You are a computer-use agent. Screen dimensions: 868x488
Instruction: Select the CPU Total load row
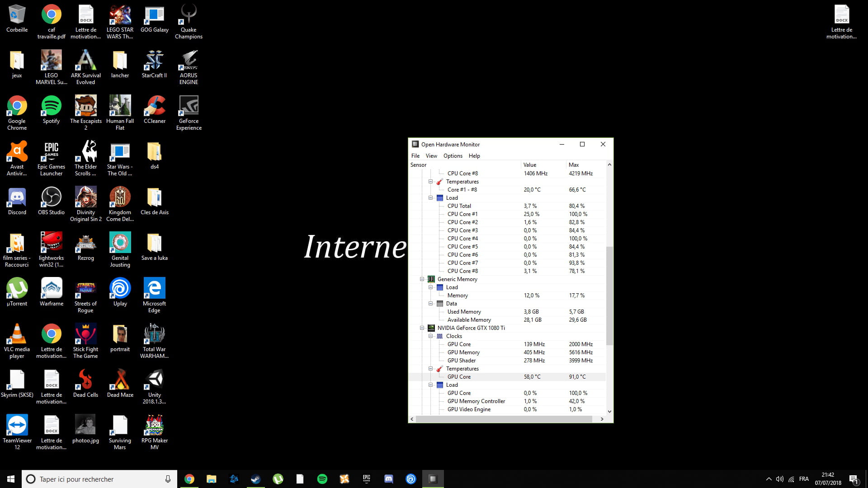click(507, 206)
